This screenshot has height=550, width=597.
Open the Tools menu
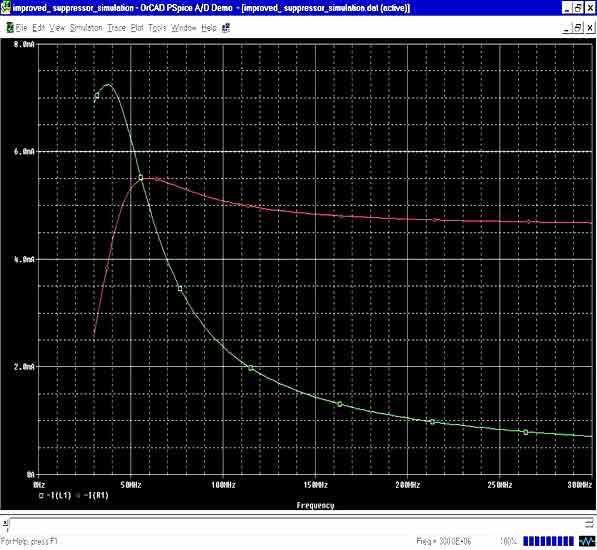click(x=157, y=28)
